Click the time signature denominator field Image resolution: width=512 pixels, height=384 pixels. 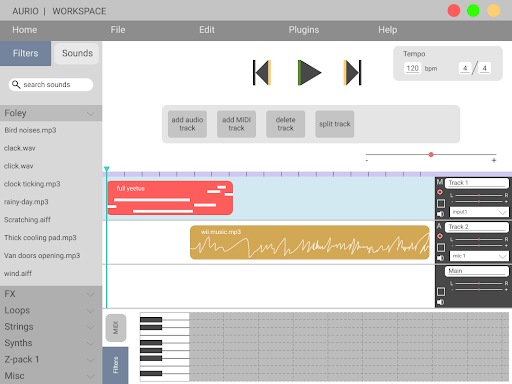(484, 68)
